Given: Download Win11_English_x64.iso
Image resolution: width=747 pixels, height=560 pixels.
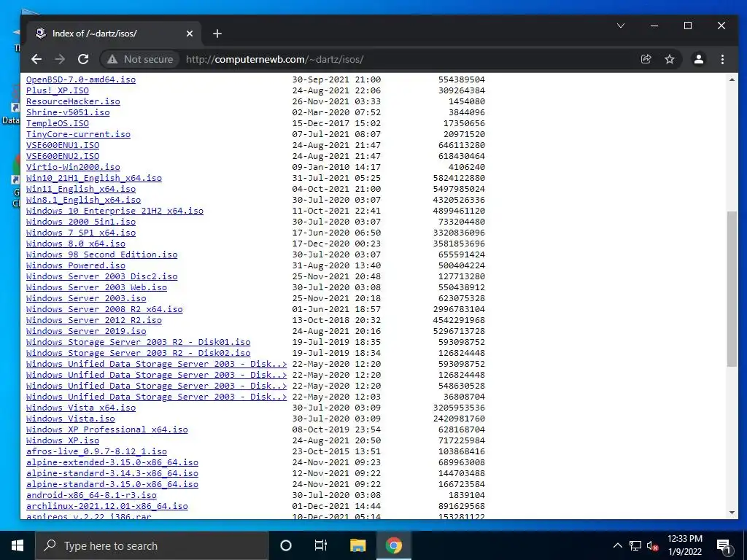Looking at the screenshot, I should 80,189.
